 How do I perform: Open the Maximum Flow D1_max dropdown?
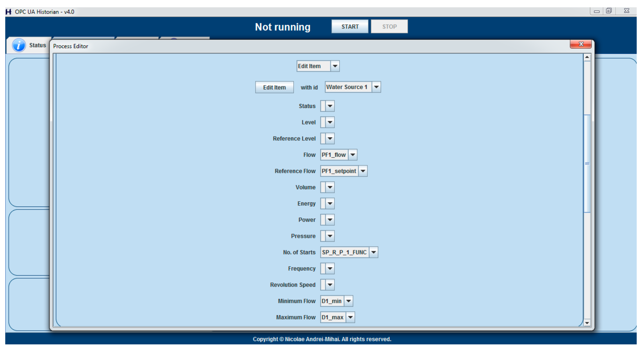tap(350, 317)
